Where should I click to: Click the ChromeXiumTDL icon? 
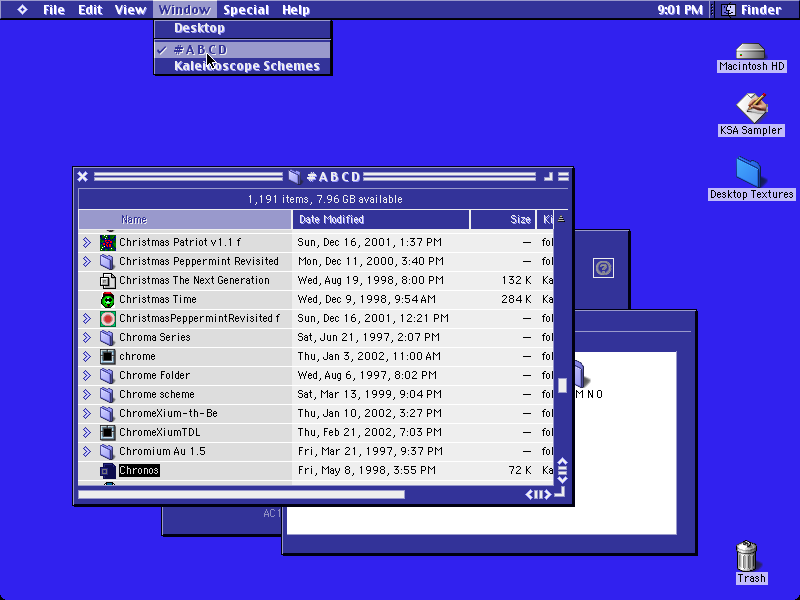coord(107,432)
